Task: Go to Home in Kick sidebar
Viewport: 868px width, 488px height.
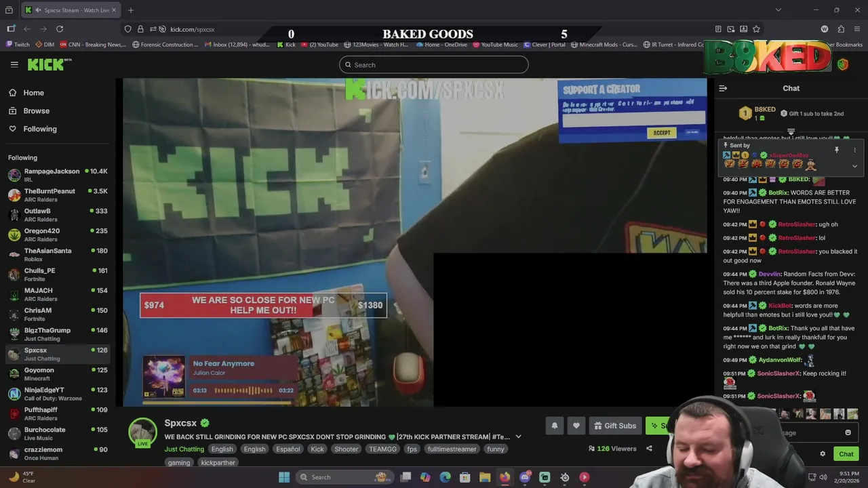Action: point(33,93)
